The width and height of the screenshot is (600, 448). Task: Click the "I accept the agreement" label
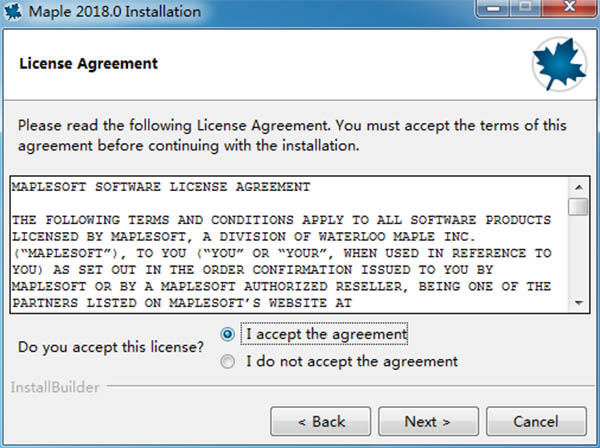pyautogui.click(x=326, y=334)
